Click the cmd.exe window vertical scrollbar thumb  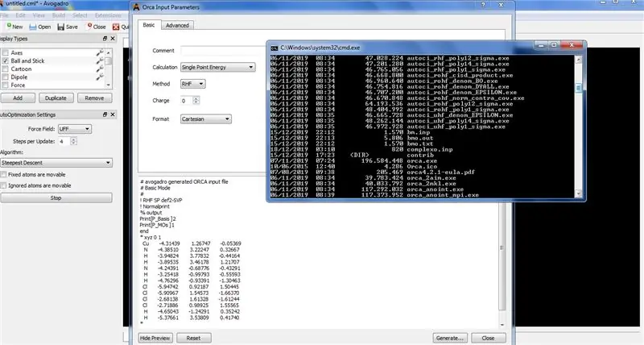coord(578,88)
